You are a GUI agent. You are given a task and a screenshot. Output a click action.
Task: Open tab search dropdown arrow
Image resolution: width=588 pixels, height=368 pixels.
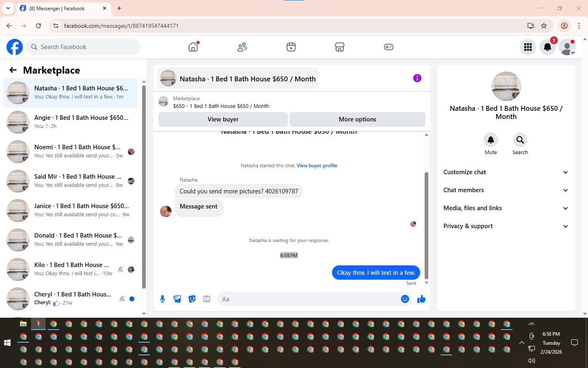8,8
